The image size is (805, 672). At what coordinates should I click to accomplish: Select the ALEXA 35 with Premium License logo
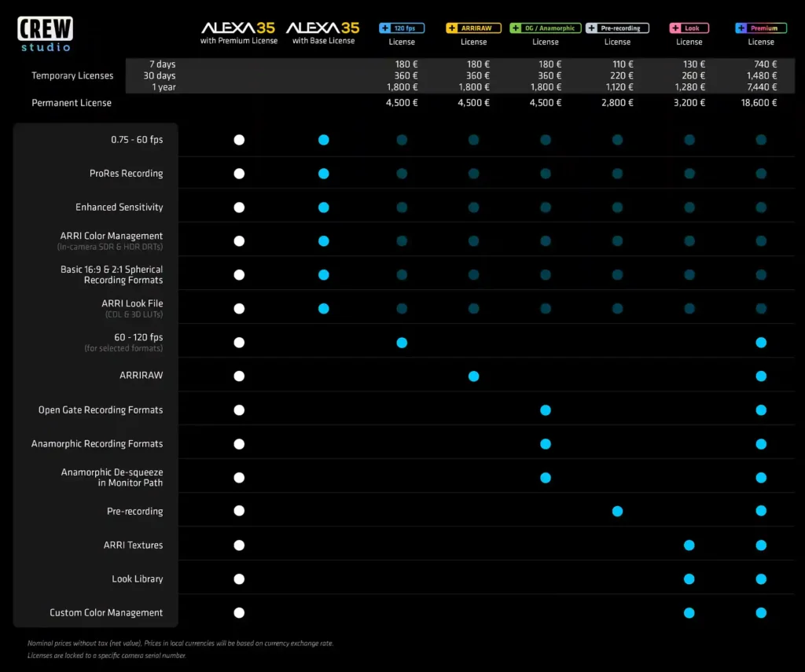(239, 33)
